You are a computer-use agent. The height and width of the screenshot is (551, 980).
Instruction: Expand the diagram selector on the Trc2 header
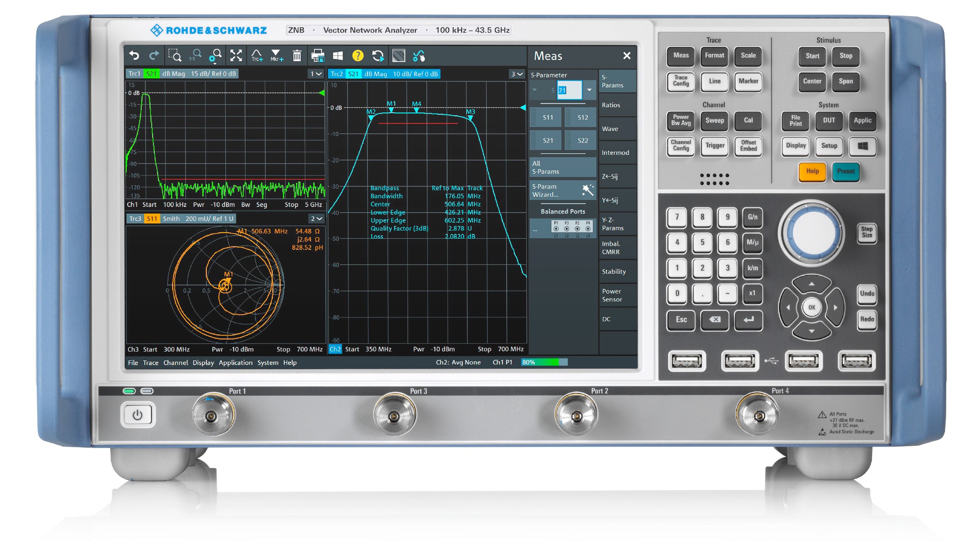[518, 74]
